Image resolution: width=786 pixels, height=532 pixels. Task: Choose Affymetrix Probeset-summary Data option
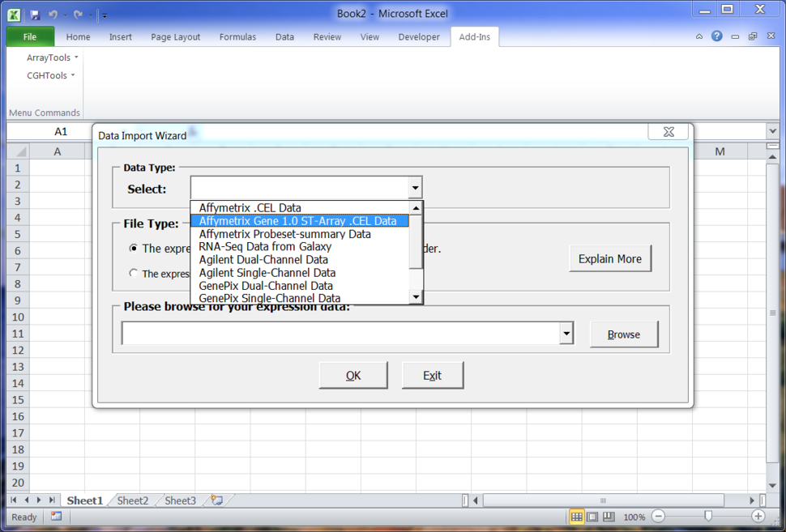pyautogui.click(x=300, y=234)
